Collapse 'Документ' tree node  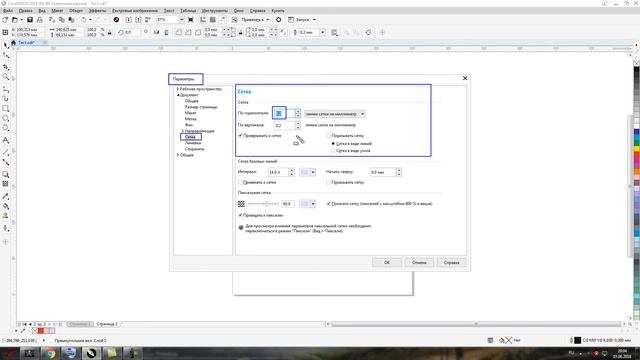[x=178, y=95]
